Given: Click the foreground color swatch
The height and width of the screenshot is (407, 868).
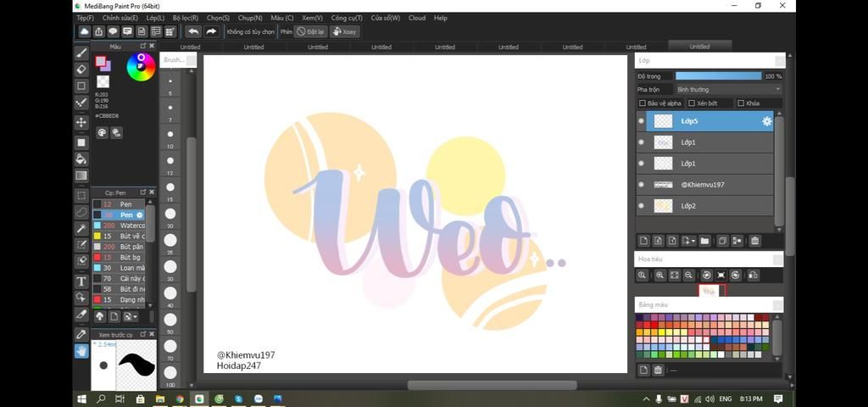Looking at the screenshot, I should click(x=101, y=61).
